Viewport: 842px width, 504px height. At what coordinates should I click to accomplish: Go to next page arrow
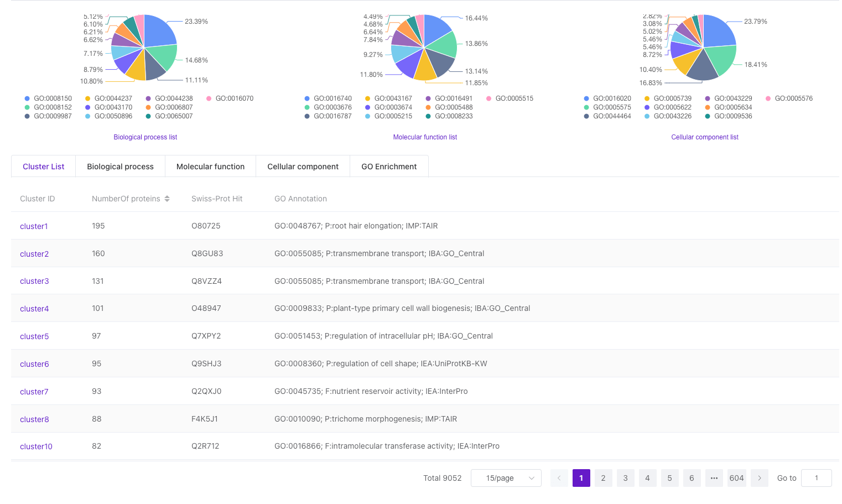pos(759,478)
